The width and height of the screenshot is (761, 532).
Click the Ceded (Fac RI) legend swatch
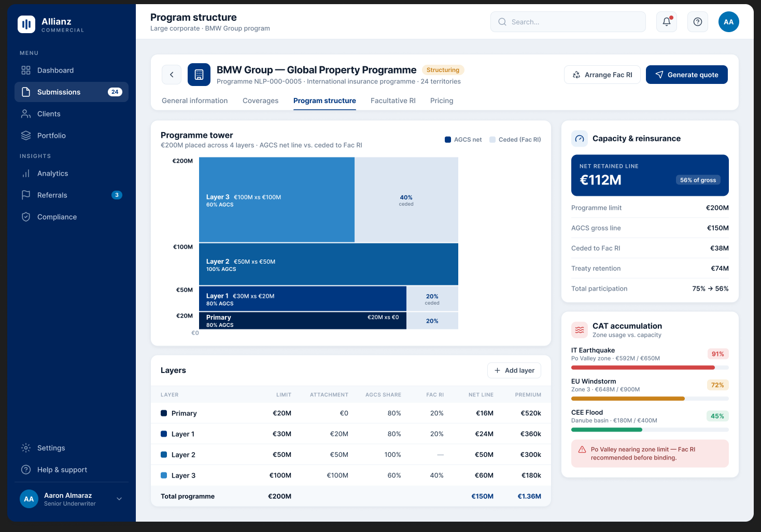pyautogui.click(x=492, y=139)
